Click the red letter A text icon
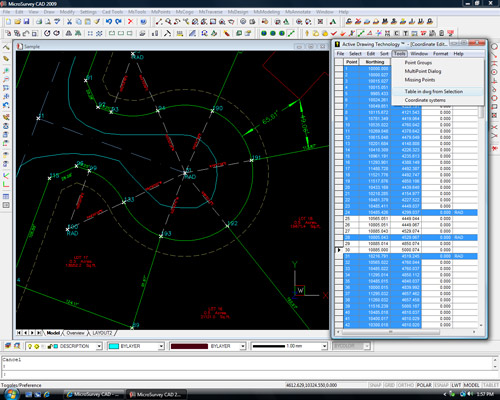Image resolution: width=500 pixels, height=400 pixels. click(x=332, y=22)
